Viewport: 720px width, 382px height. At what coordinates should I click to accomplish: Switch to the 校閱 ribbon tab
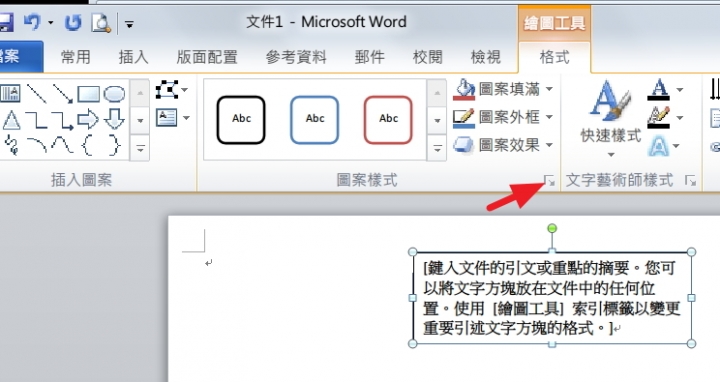pos(428,57)
